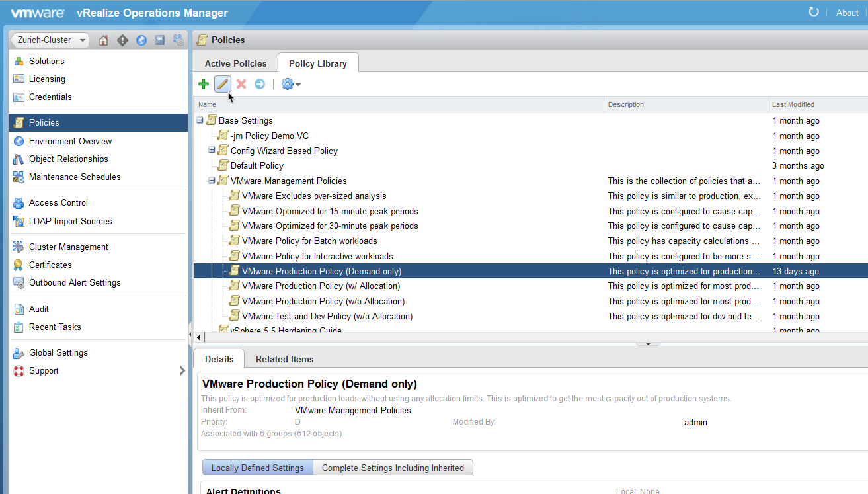
Task: Click the Environment globe icon in top toolbar
Action: [x=141, y=40]
